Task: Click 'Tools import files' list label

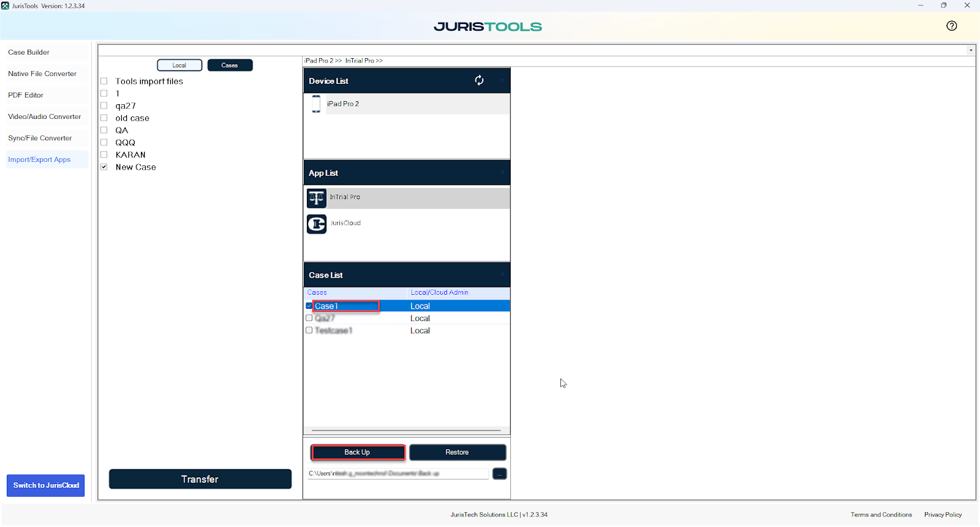Action: click(x=149, y=81)
